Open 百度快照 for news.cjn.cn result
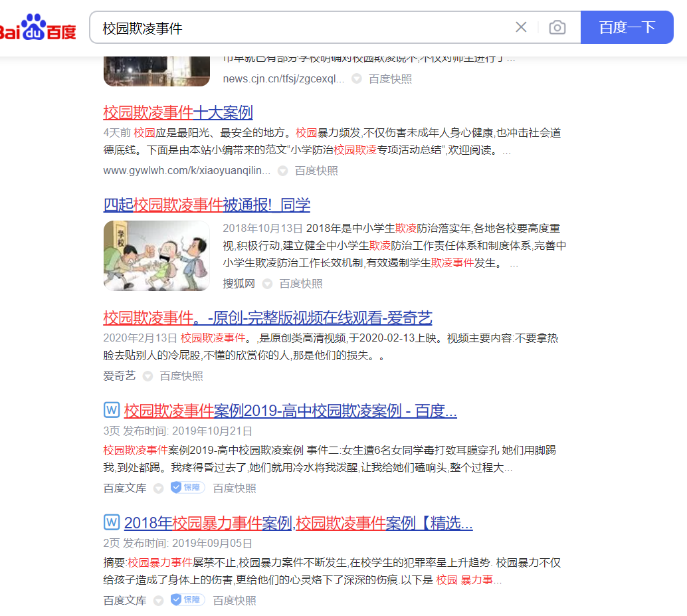The height and width of the screenshot is (616, 687). coord(390,79)
